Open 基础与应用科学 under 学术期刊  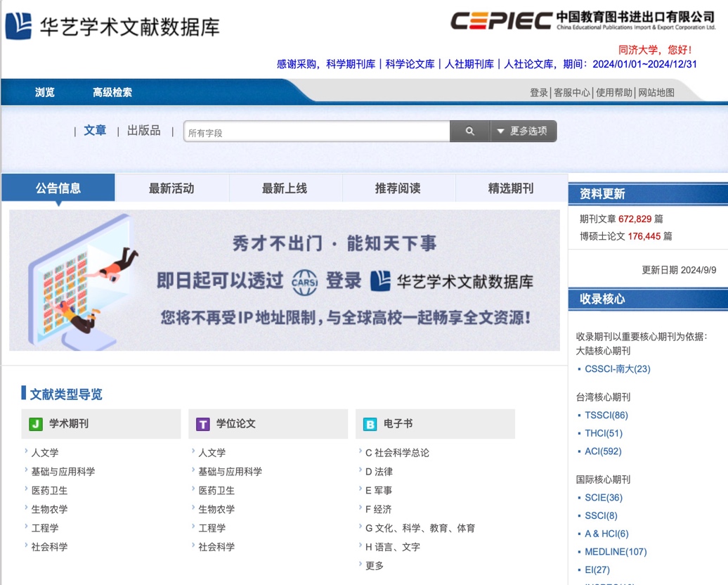coord(63,472)
